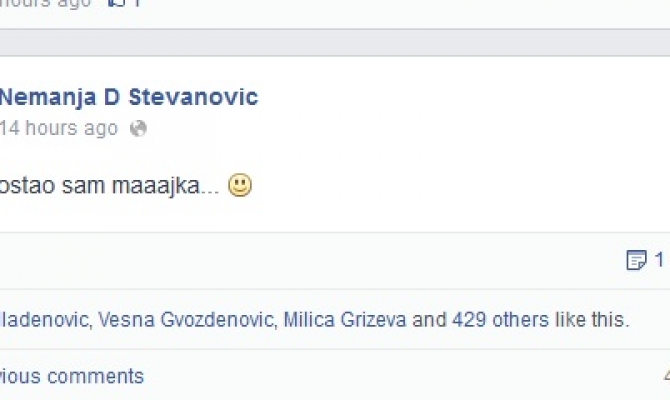Click the share note icon beside count 1

coord(636,260)
